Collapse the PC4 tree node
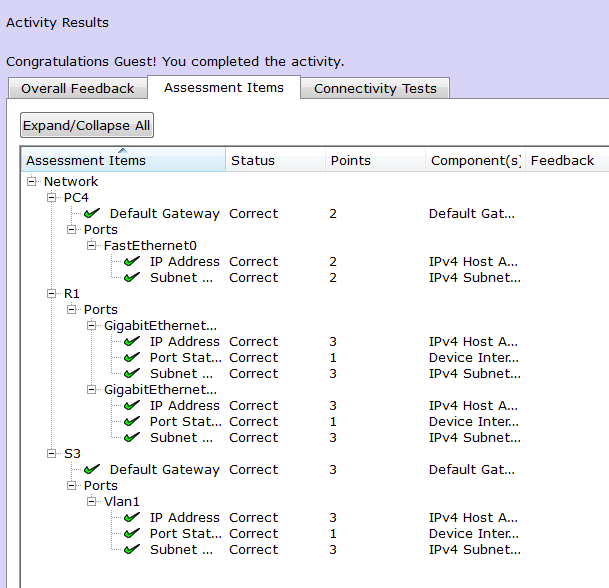The height and width of the screenshot is (588, 609). (52, 197)
